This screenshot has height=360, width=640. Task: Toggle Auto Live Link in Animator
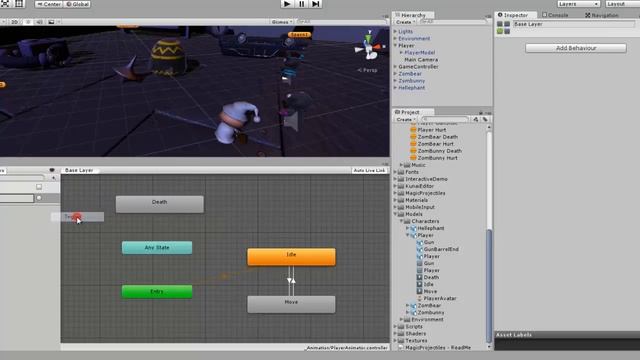point(369,170)
